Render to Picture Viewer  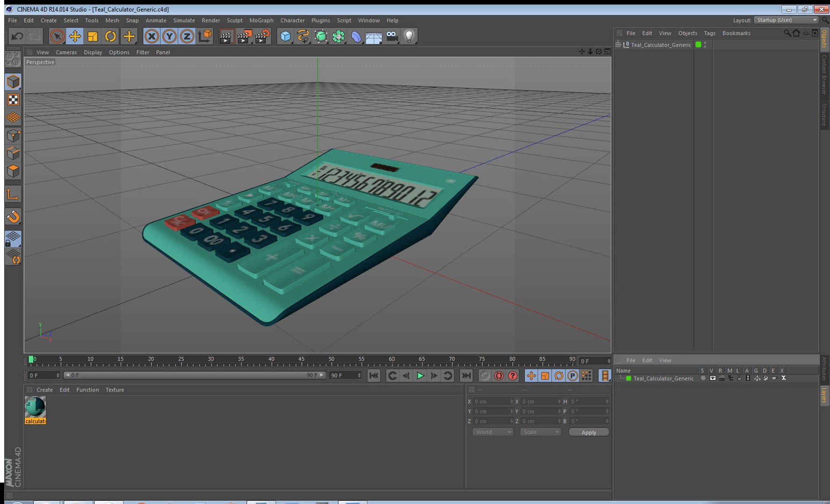click(x=244, y=36)
